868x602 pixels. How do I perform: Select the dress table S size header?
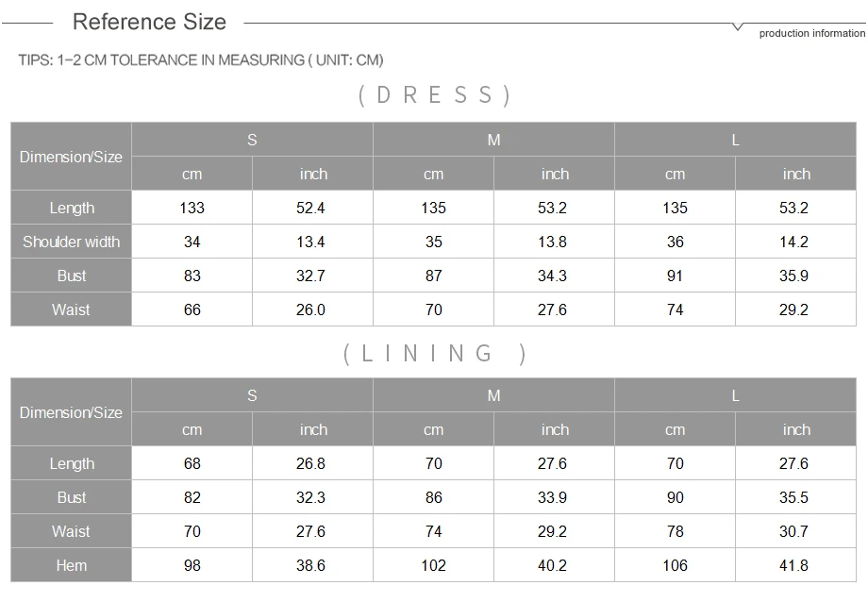252,140
